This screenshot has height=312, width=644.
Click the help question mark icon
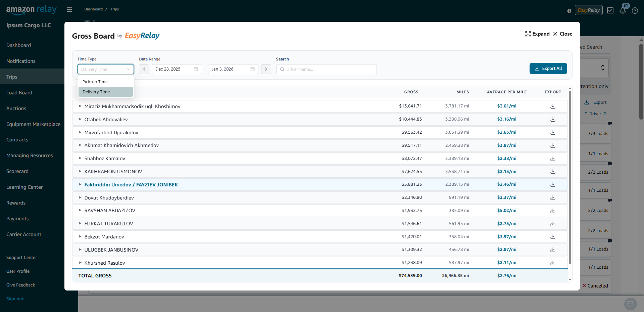635,10
